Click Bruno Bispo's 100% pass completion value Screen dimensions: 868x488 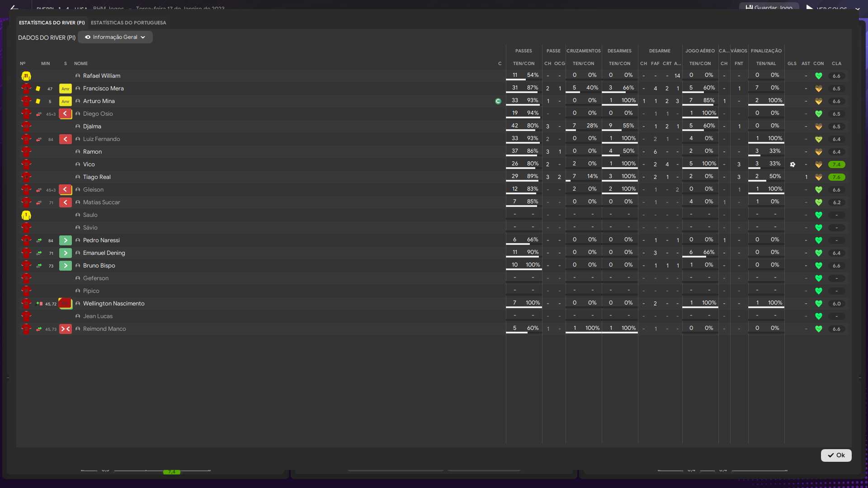533,265
